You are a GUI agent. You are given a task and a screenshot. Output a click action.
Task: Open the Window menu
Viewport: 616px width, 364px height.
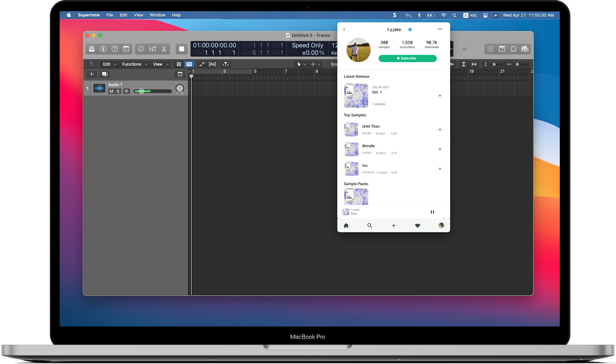click(157, 15)
